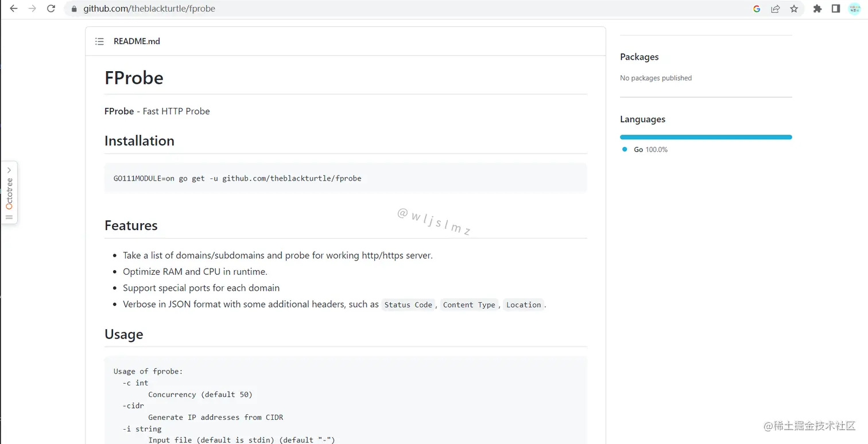
Task: Click the 'Content Type' inline code
Action: click(x=469, y=305)
